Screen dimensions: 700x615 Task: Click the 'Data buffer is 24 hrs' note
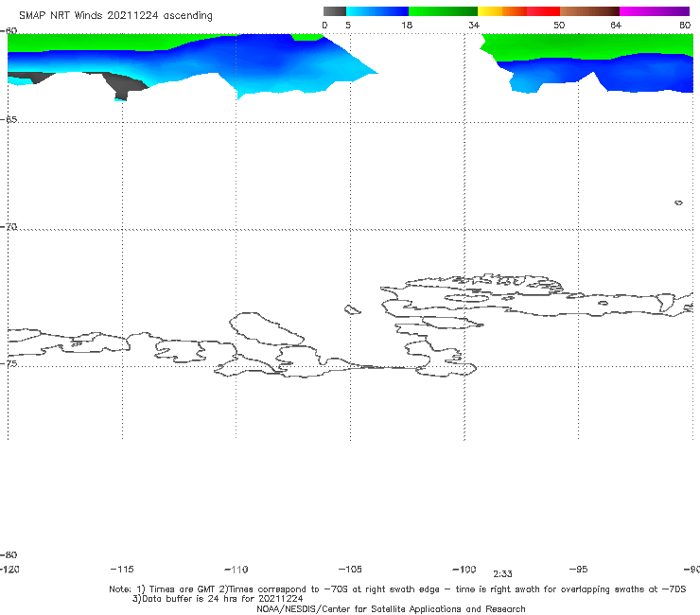coord(218,599)
